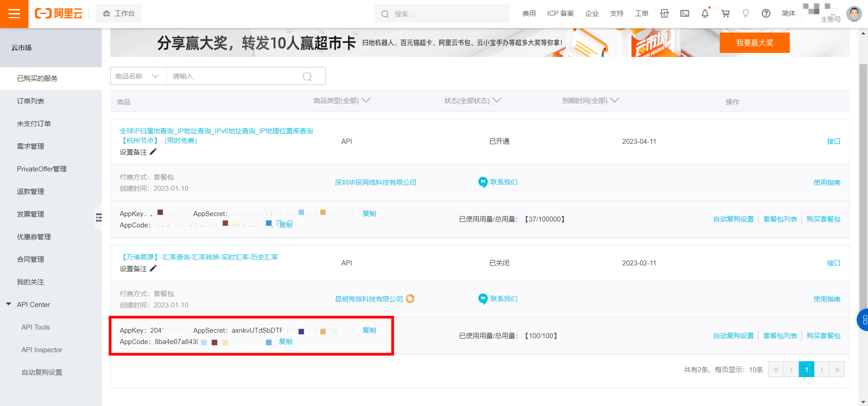
Task: Launch the Cloud Shell terminal icon
Action: pyautogui.click(x=684, y=14)
